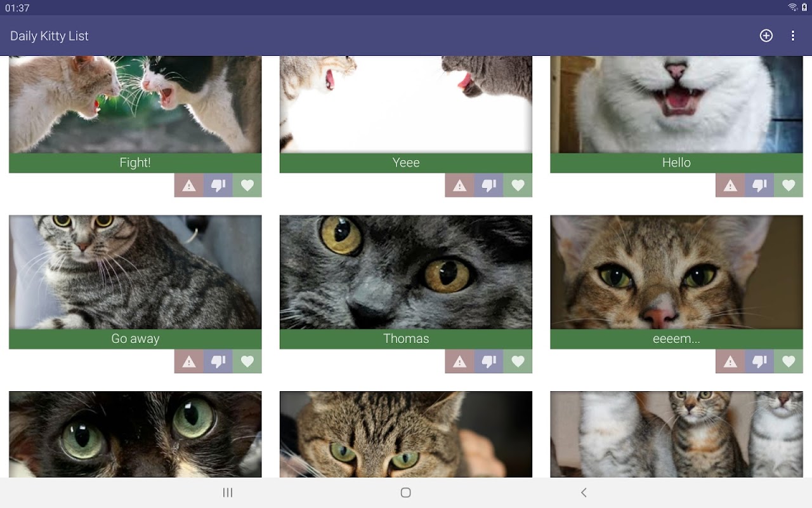Screen dimensions: 812x508
Task: Thumbs down the eeeem... kitty
Action: [759, 361]
